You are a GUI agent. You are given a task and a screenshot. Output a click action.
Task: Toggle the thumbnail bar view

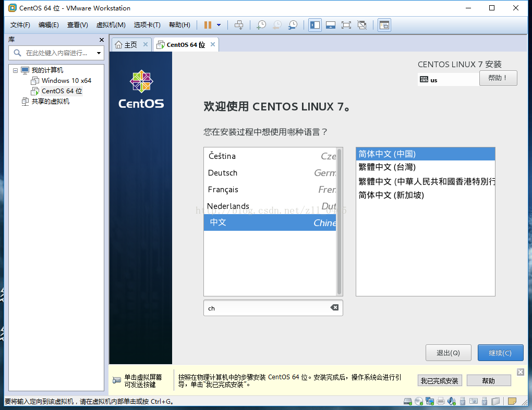(x=331, y=24)
